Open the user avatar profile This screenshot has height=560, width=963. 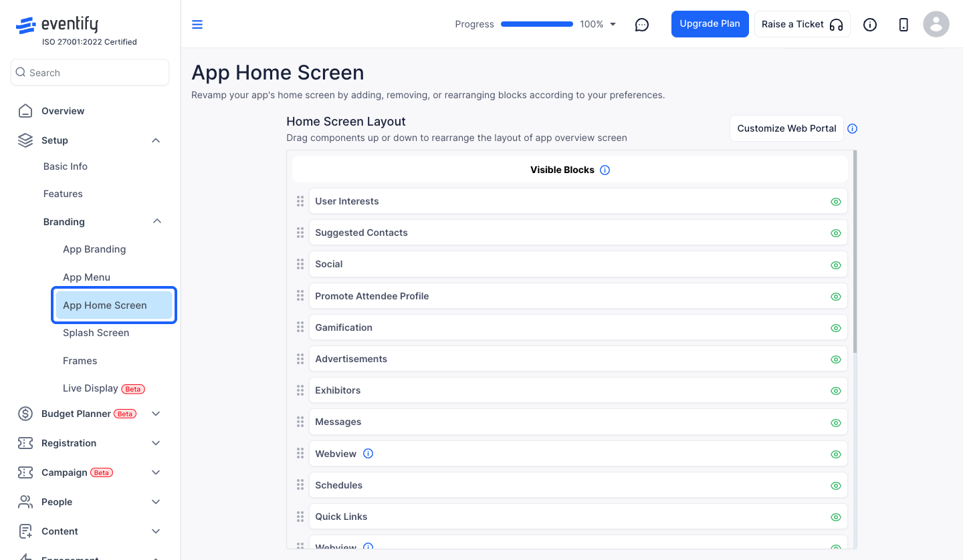936,25
